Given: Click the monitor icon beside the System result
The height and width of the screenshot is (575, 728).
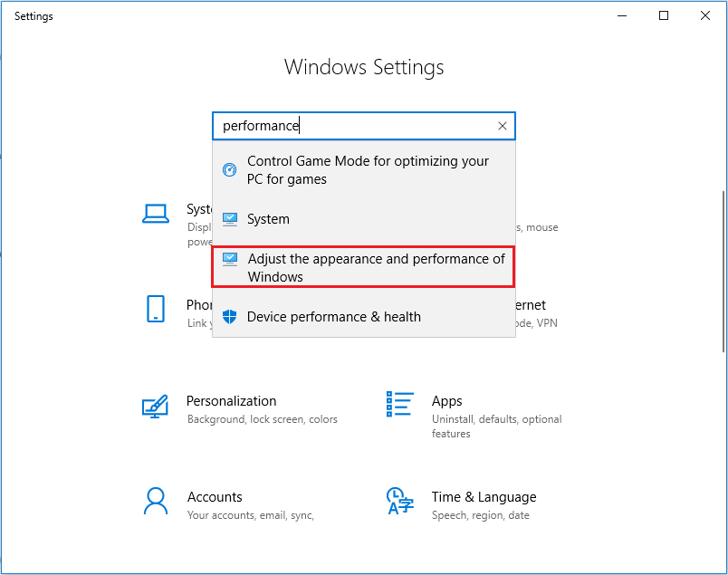Looking at the screenshot, I should pos(230,219).
